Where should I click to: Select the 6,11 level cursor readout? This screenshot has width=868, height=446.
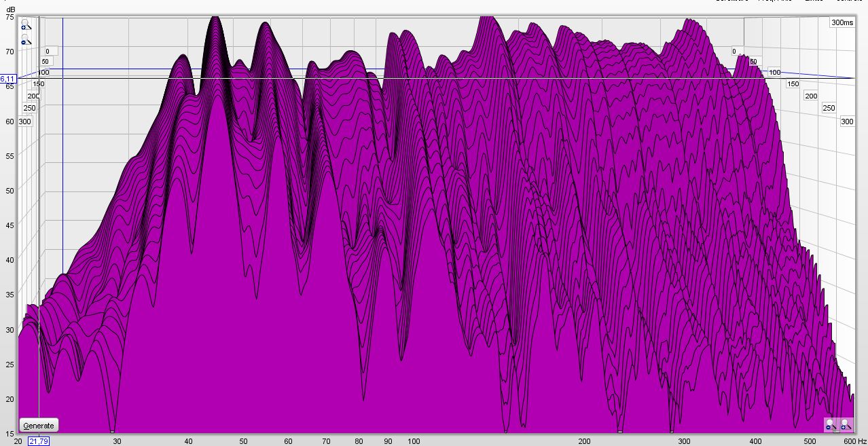click(x=8, y=79)
